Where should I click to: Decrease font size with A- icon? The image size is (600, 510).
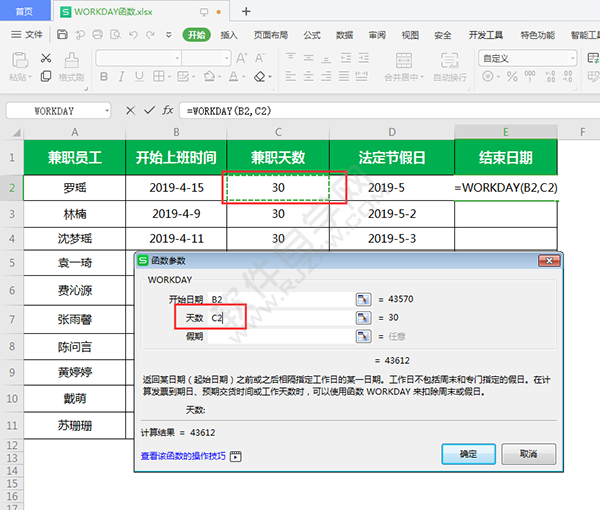(x=260, y=58)
